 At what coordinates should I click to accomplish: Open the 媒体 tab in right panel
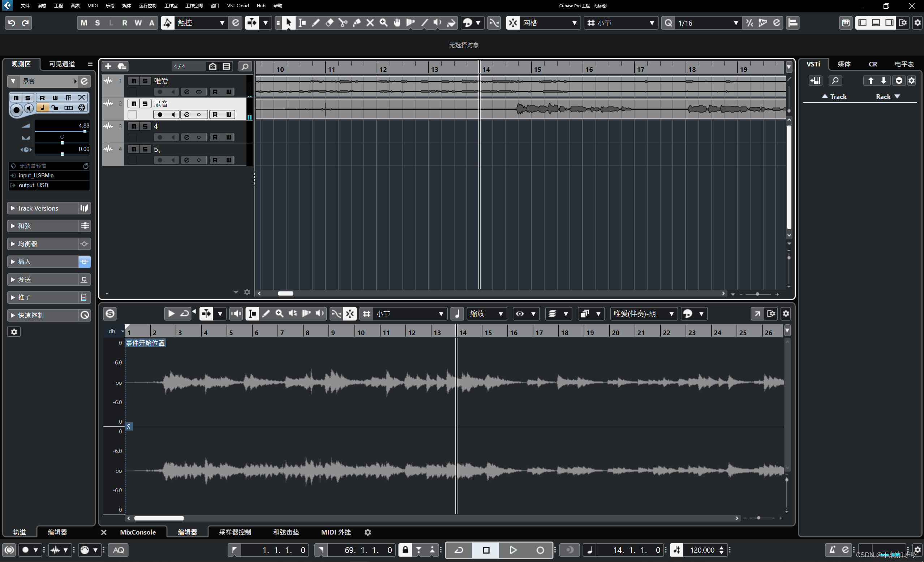point(844,64)
